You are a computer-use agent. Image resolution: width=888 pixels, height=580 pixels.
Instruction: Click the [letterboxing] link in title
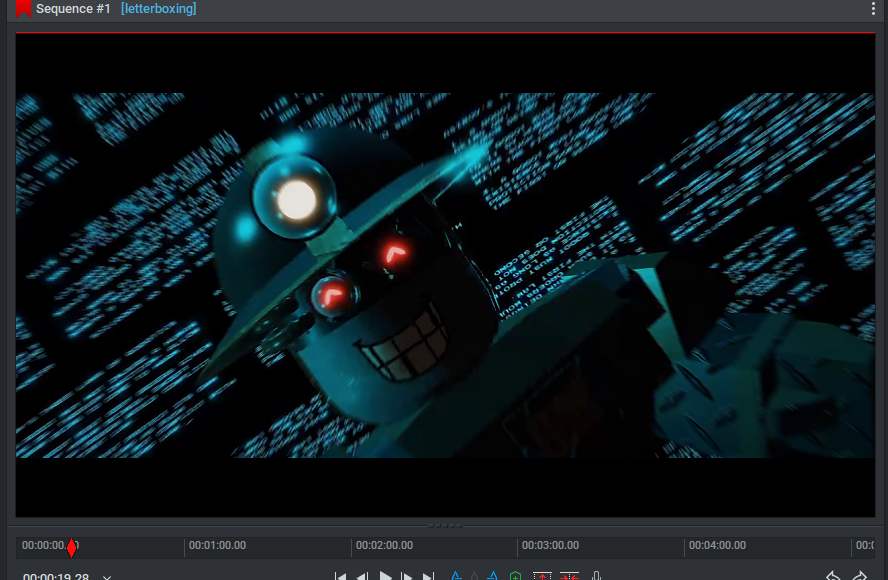pyautogui.click(x=159, y=9)
